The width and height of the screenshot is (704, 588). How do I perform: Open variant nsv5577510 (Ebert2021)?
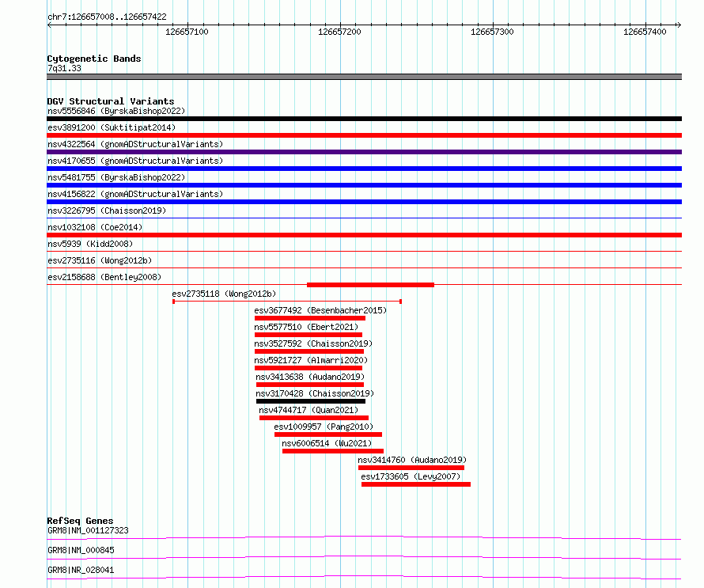(x=306, y=327)
